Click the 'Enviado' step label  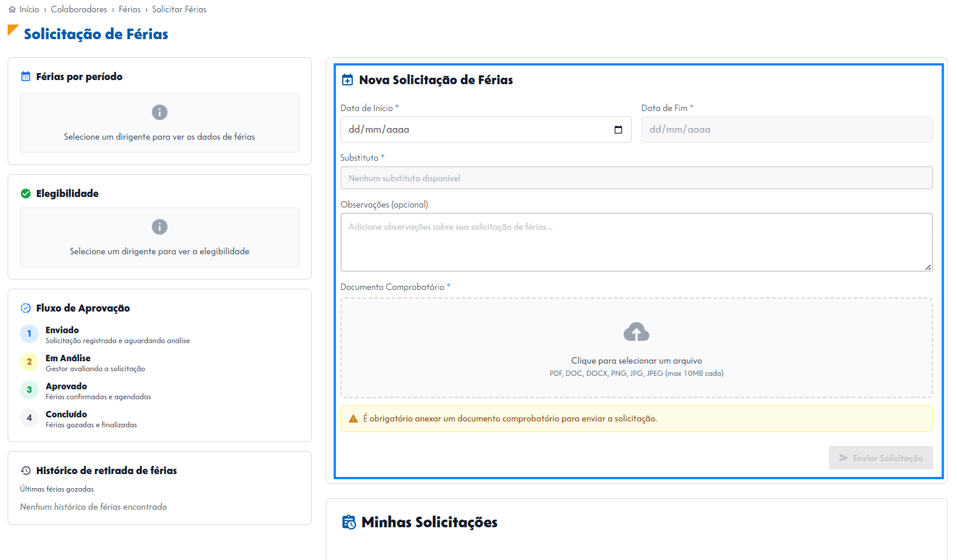[x=62, y=330]
